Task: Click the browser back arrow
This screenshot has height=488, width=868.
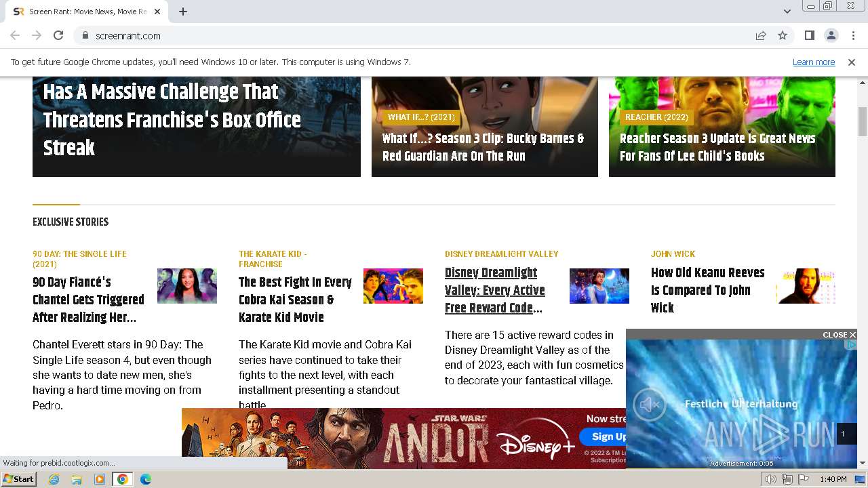Action: pyautogui.click(x=15, y=35)
